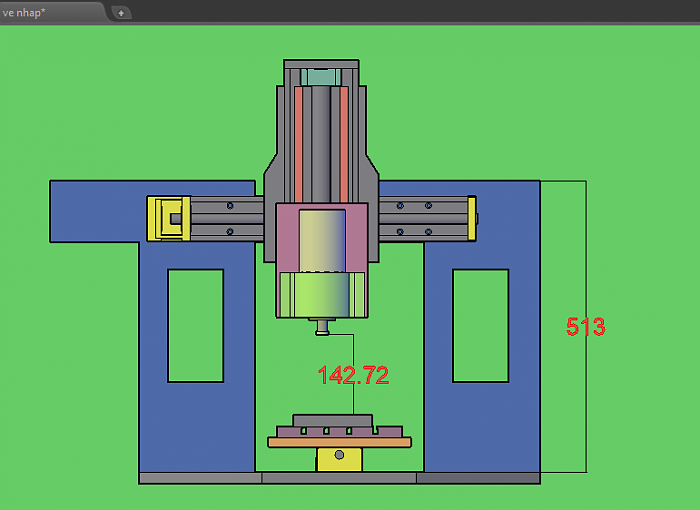The image size is (700, 510).
Task: Select the left blue column rectangular cutout
Action: pyautogui.click(x=195, y=325)
